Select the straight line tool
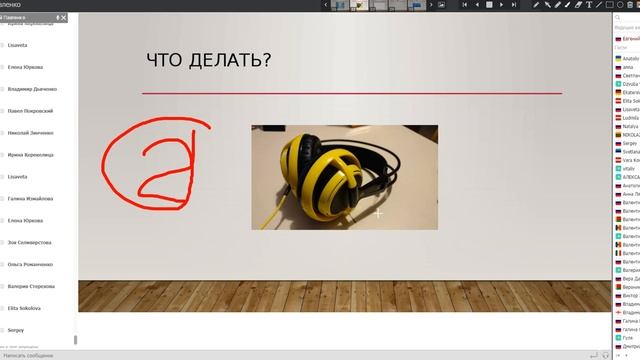This screenshot has height=360, width=640. tap(599, 5)
